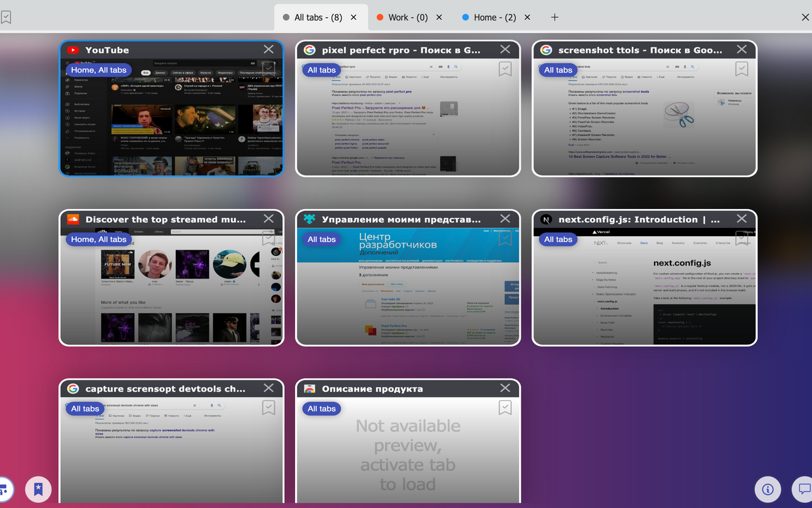This screenshot has height=508, width=812.
Task: Open the starred bookmark icon at bottom left
Action: [38, 489]
